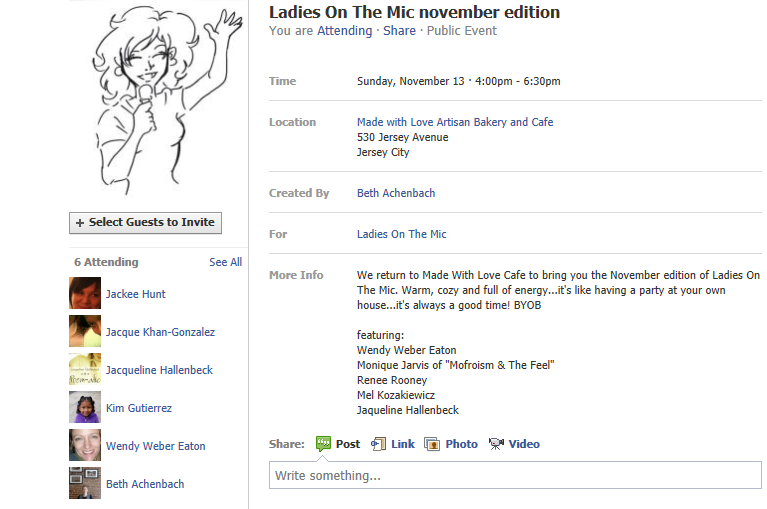Click the Photo share icon

(432, 444)
